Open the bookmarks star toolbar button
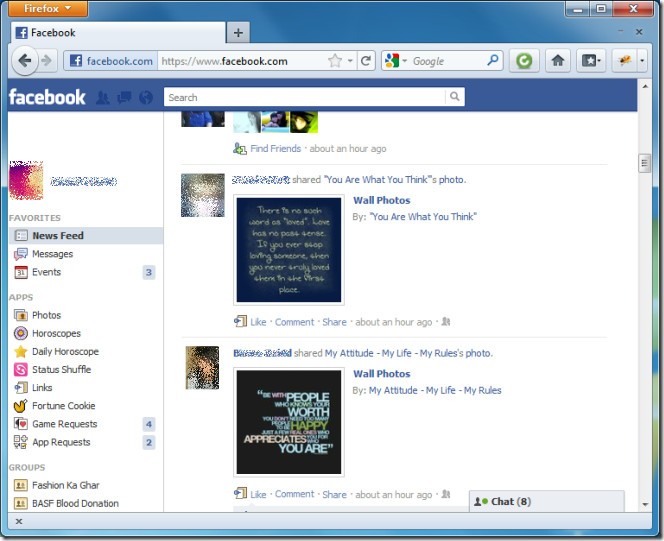 591,61
